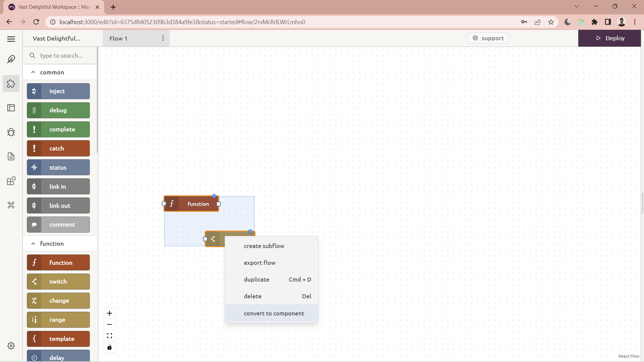Click create subflow in the context menu
Image resolution: width=644 pixels, height=362 pixels.
pyautogui.click(x=264, y=246)
